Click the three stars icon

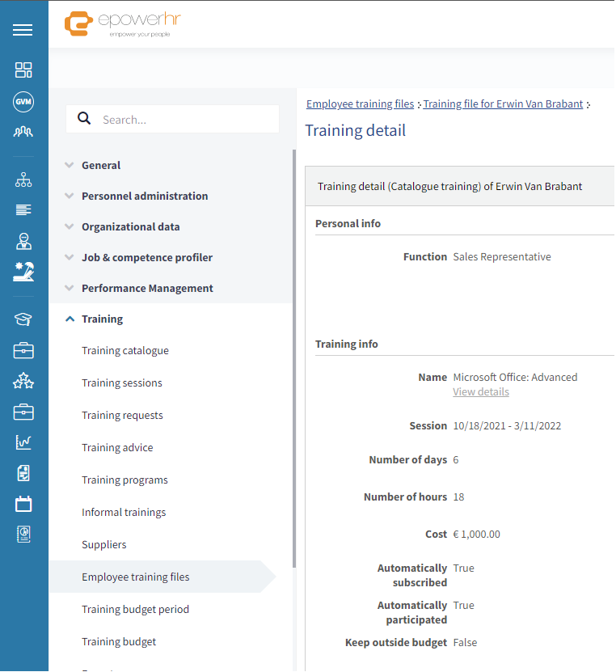click(23, 381)
